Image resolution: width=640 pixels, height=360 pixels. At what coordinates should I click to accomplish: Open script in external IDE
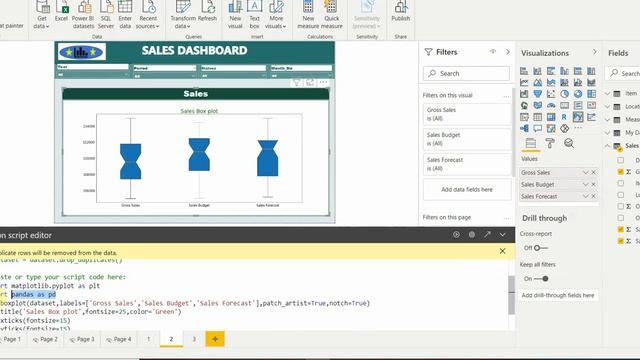click(x=487, y=235)
